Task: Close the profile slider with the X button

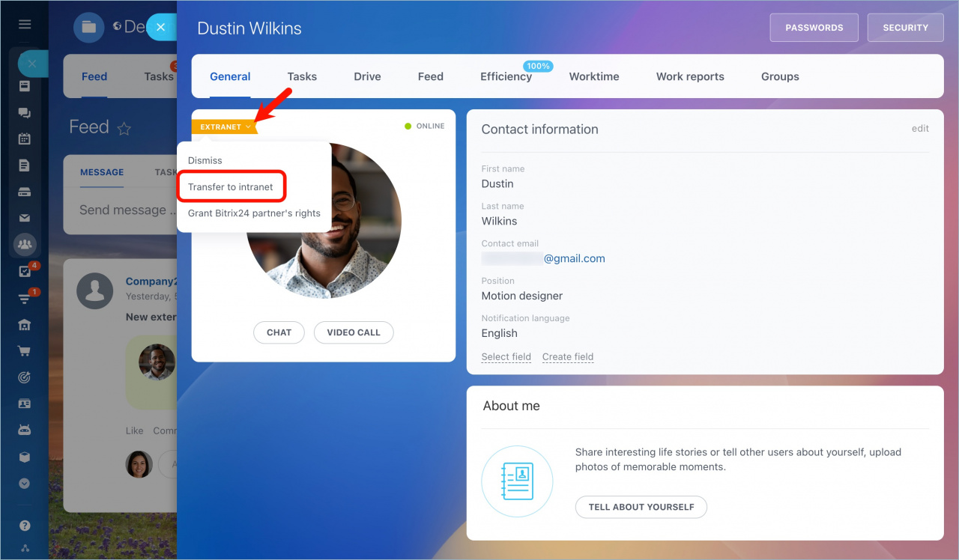Action: coord(160,27)
